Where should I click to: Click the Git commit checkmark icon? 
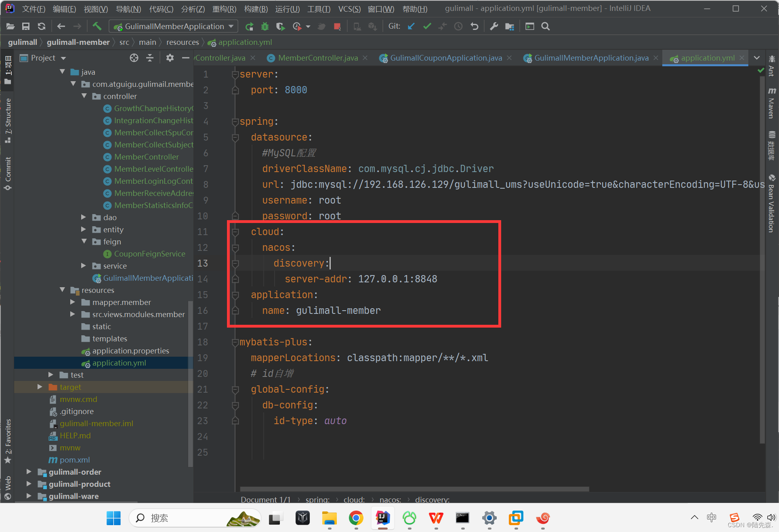click(427, 26)
